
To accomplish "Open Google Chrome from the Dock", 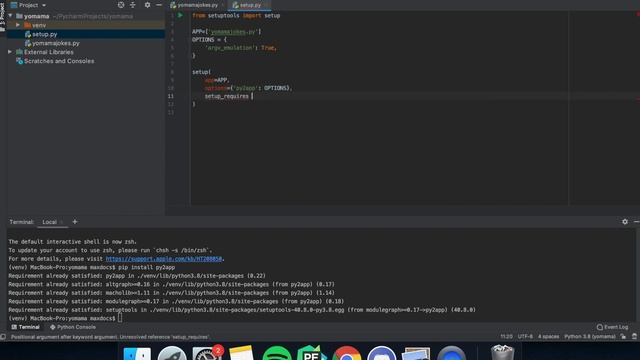I will (x=347, y=353).
